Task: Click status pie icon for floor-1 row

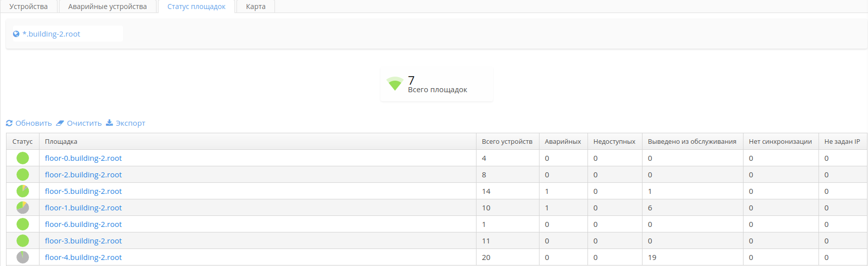Action: [22, 208]
